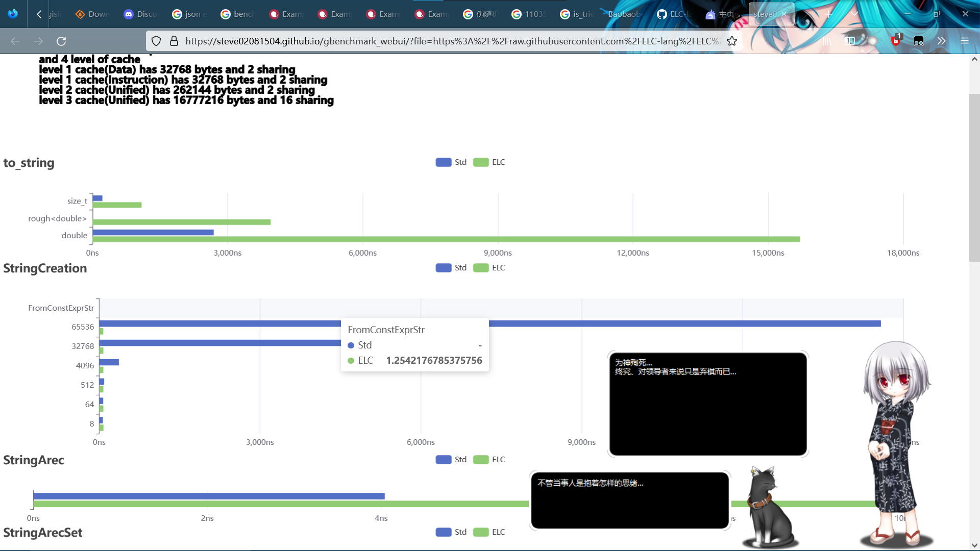Show more toolbar extensions with double chevron
Viewport: 980px width, 551px height.
tap(941, 41)
